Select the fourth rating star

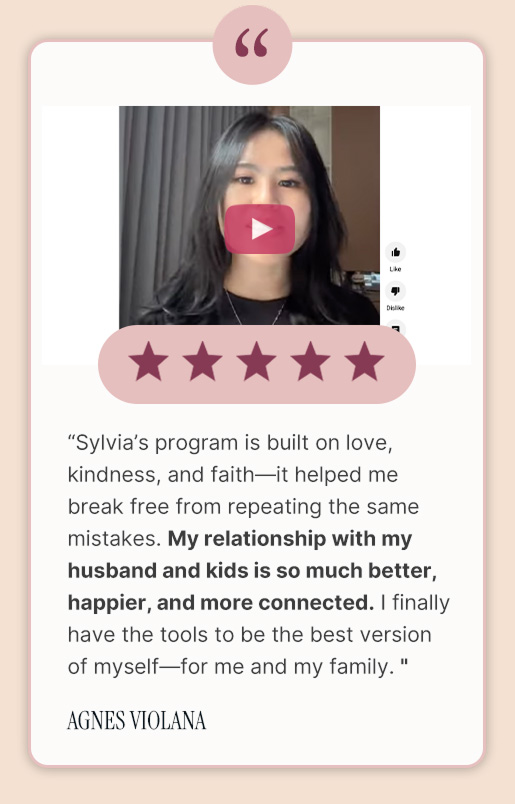[310, 362]
